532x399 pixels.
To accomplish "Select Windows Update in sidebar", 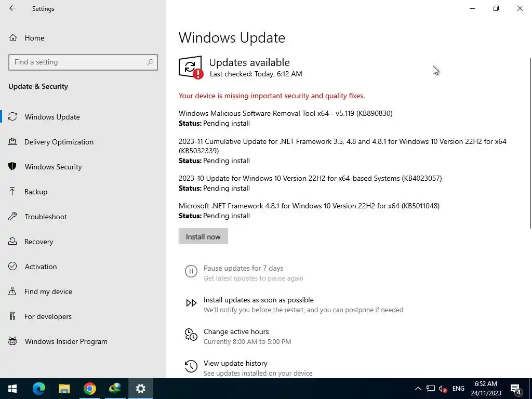I will [83, 117].
